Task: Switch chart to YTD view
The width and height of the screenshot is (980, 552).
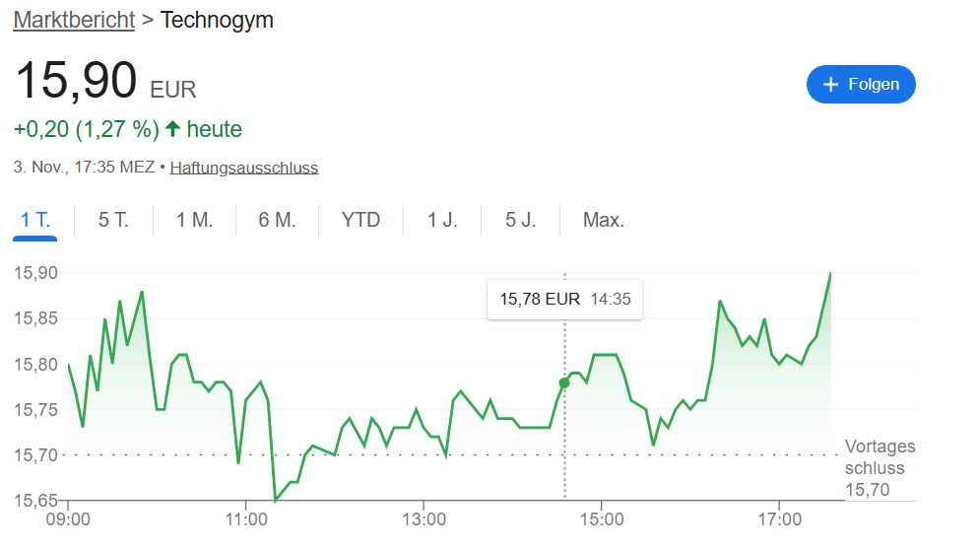Action: 360,220
